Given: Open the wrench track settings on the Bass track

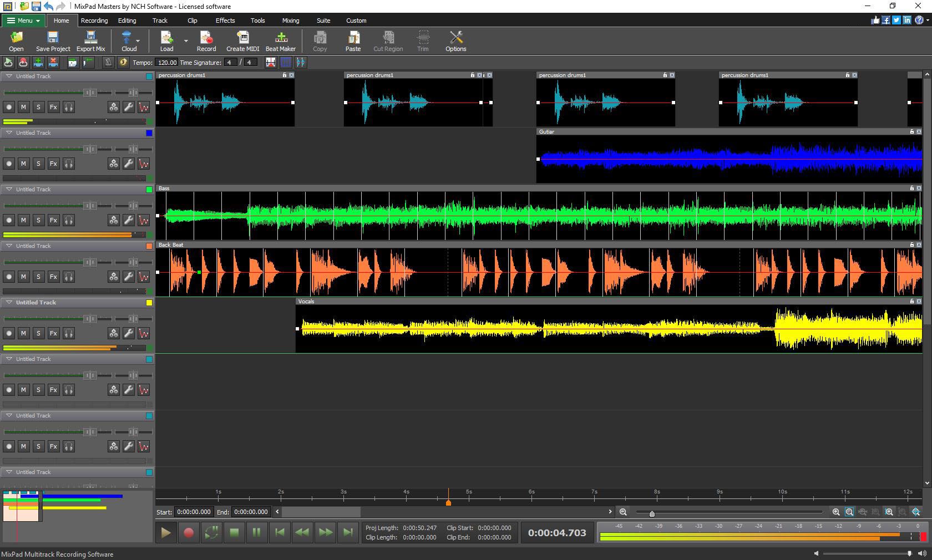Looking at the screenshot, I should (128, 220).
